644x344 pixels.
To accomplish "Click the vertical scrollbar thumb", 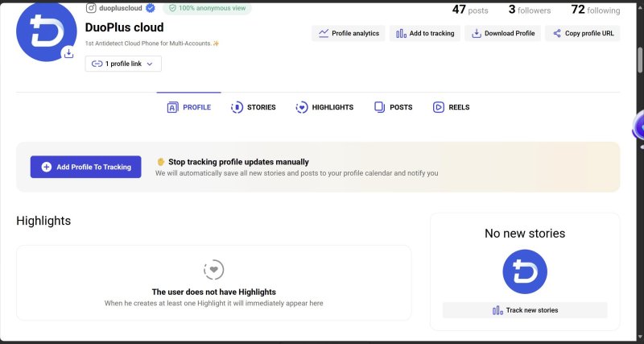I will tap(640, 59).
